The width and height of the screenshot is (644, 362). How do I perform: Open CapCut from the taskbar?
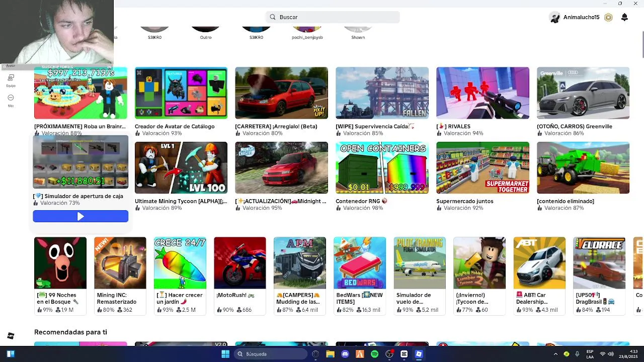[x=404, y=354]
